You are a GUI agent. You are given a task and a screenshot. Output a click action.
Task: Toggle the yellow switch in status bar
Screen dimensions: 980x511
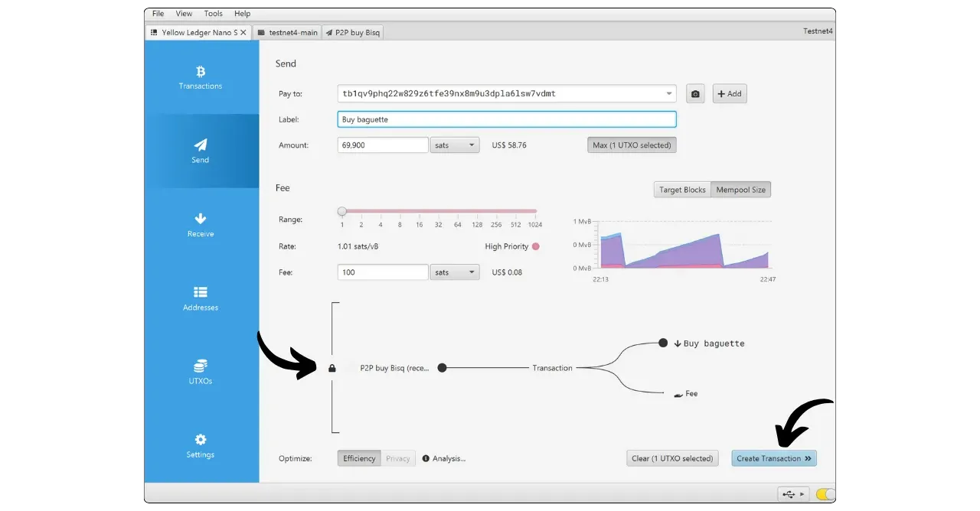tap(825, 494)
